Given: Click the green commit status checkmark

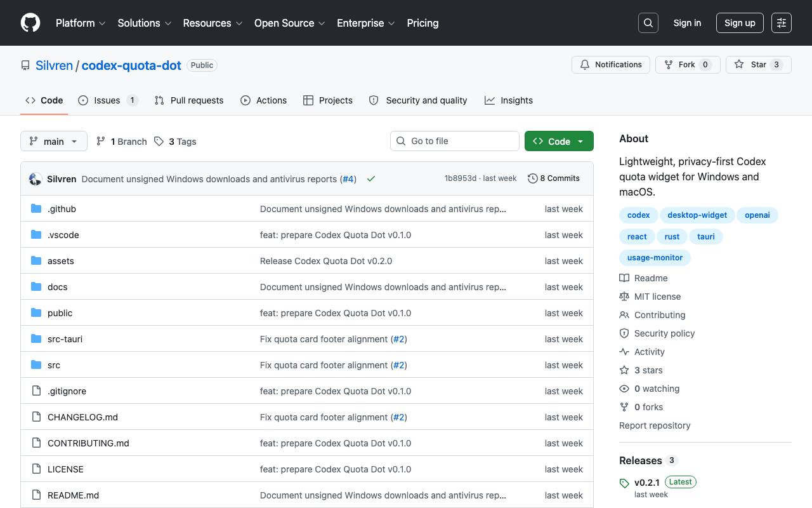Looking at the screenshot, I should pyautogui.click(x=371, y=179).
